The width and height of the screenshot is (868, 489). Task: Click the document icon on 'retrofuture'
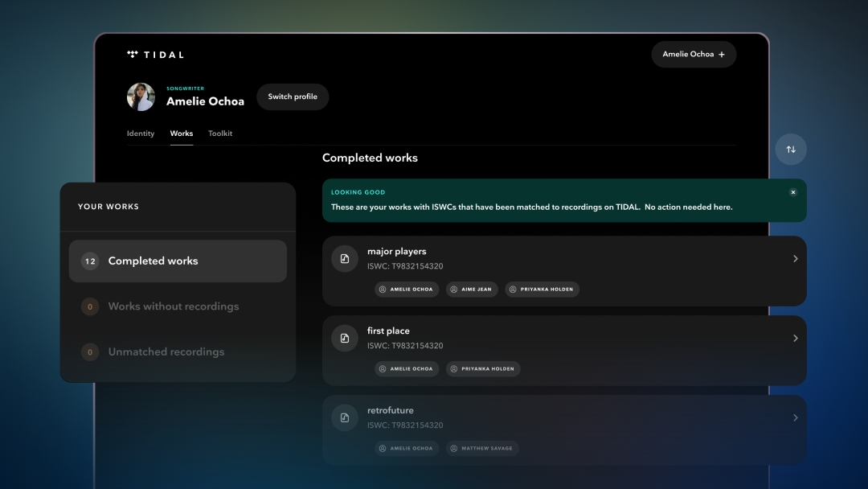tap(345, 417)
